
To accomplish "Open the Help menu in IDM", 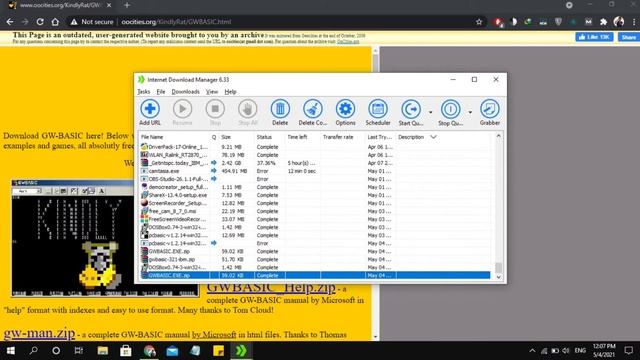I will [230, 91].
